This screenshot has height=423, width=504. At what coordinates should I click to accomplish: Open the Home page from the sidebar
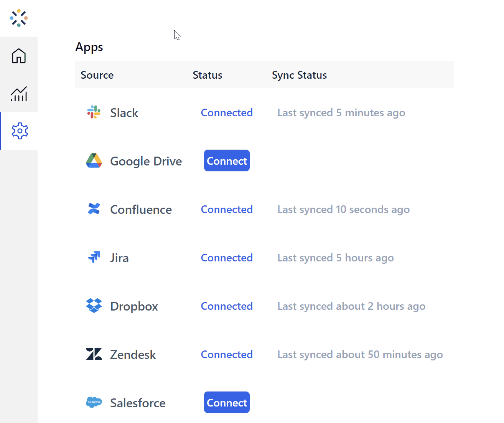(x=19, y=56)
